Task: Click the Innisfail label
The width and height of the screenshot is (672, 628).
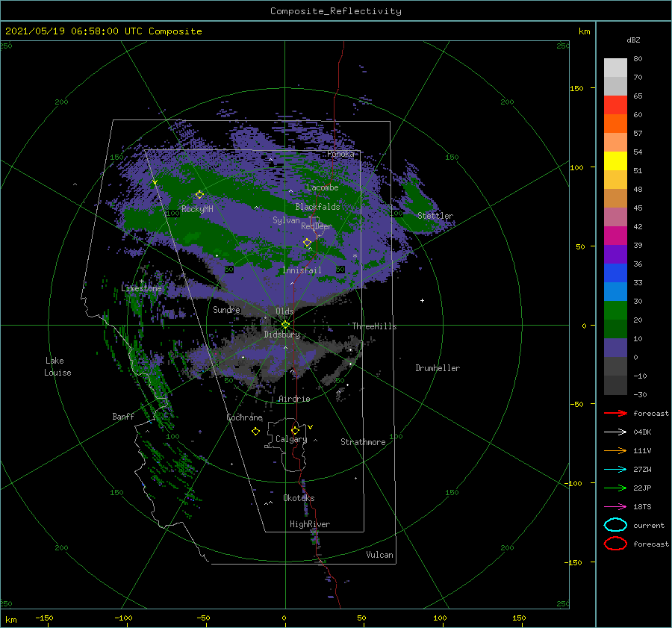Action: click(302, 270)
